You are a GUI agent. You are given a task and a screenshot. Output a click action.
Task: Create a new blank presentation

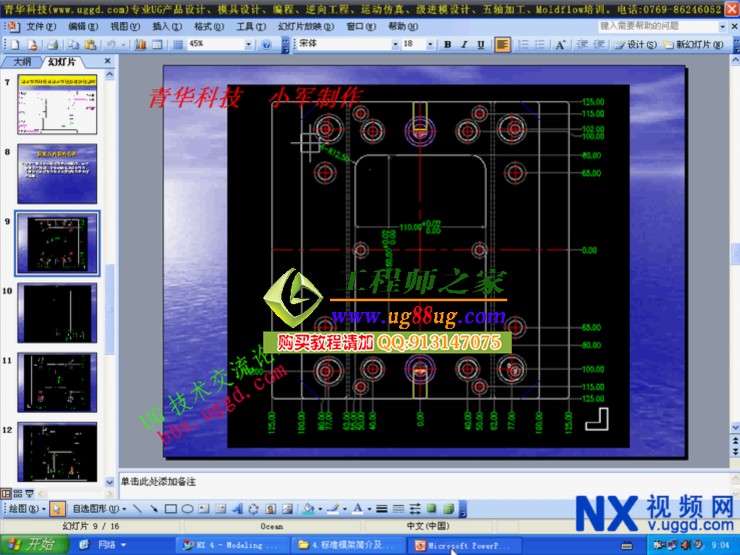15,45
